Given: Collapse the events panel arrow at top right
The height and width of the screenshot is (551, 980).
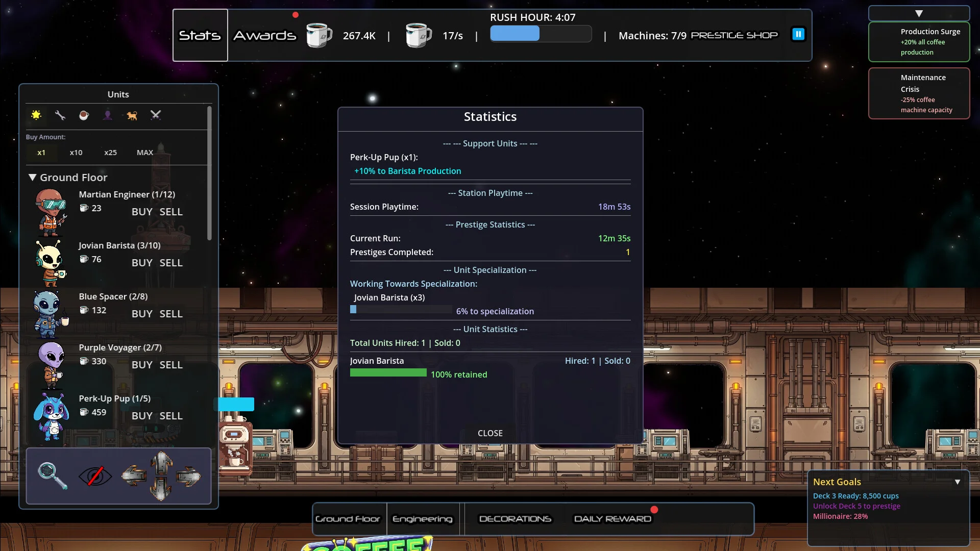Looking at the screenshot, I should [x=919, y=14].
